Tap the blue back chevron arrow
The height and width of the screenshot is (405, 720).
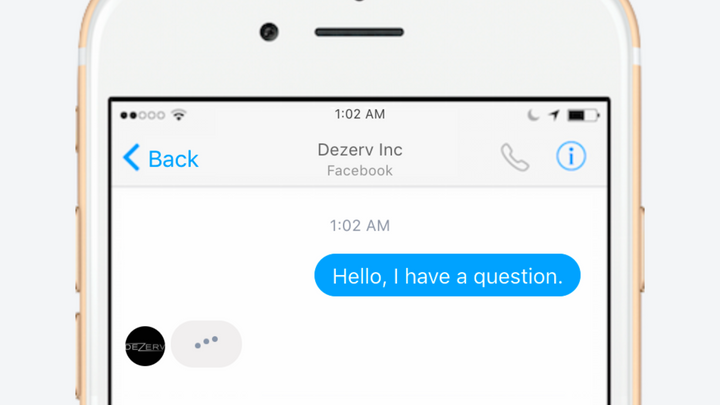(x=131, y=158)
